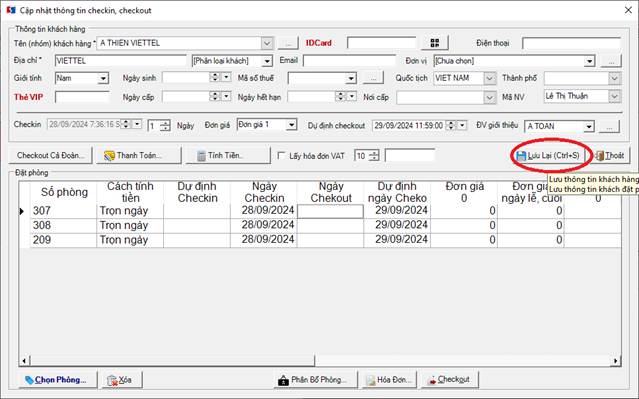
Task: Click Xóa delete button
Action: pos(122,379)
